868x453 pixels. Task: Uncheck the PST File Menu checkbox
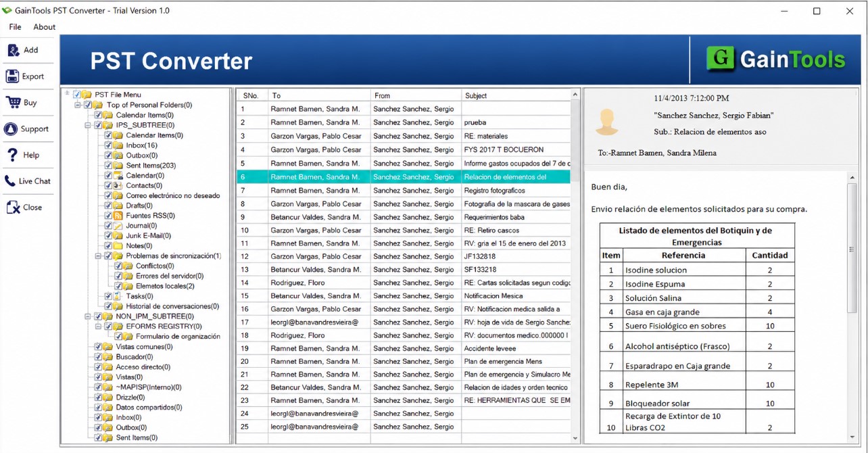coord(77,95)
